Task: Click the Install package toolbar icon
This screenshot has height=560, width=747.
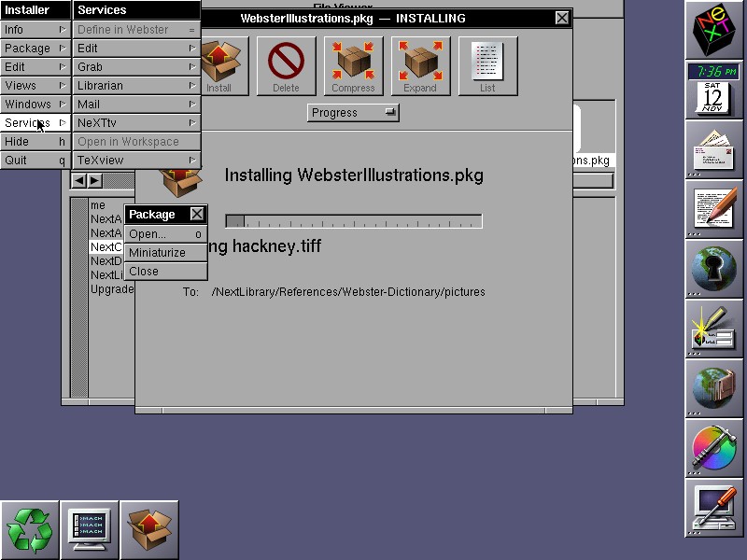Action: pos(219,65)
